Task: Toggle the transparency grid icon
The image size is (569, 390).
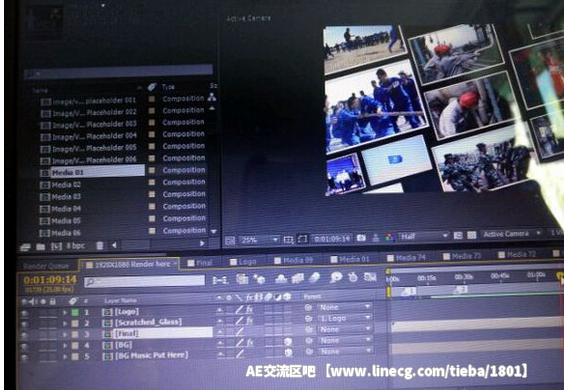Action: point(471,235)
